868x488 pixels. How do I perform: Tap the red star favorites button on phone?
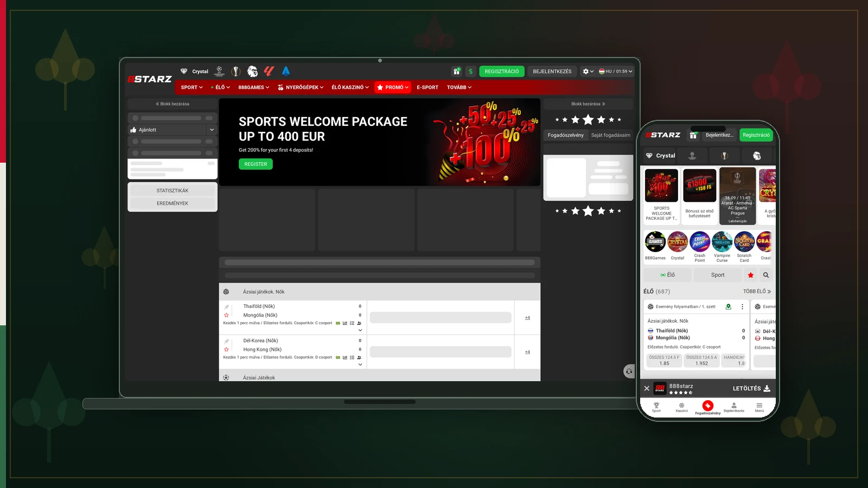coord(751,275)
